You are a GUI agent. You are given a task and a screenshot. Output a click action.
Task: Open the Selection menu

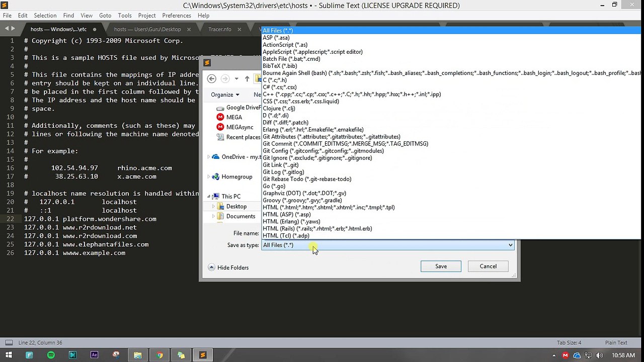click(45, 16)
